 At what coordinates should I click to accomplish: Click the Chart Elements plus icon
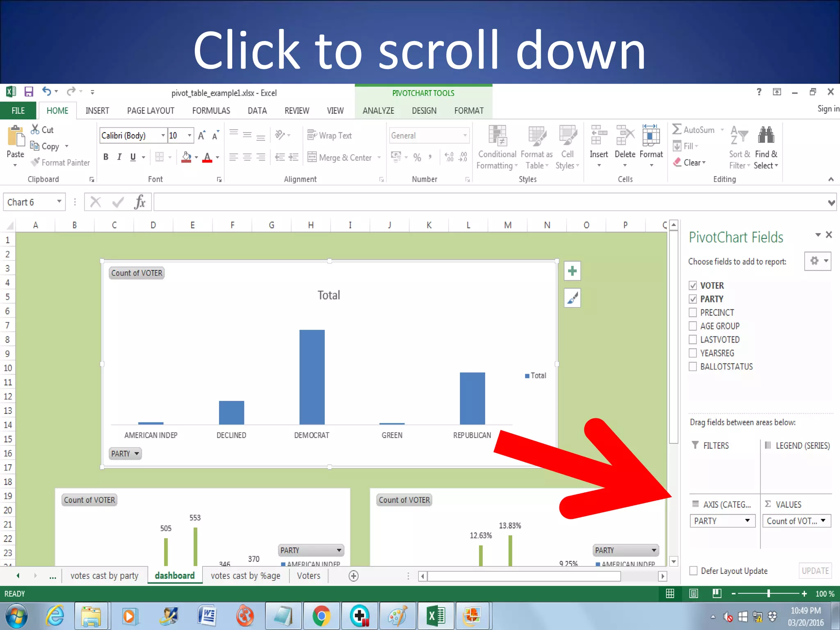click(572, 271)
